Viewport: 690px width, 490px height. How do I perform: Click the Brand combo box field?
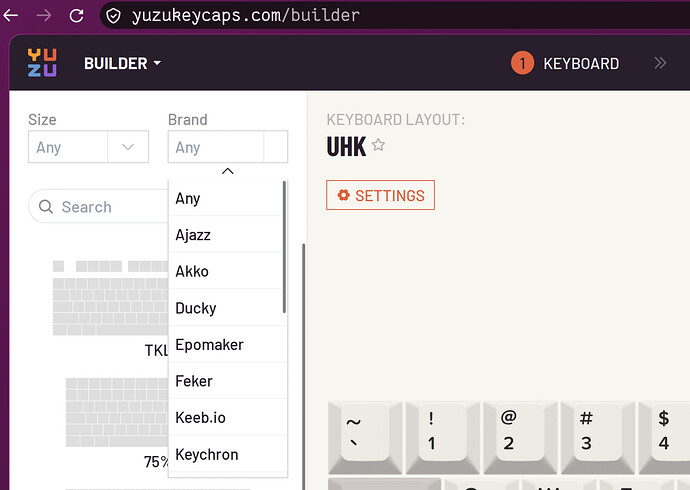228,146
